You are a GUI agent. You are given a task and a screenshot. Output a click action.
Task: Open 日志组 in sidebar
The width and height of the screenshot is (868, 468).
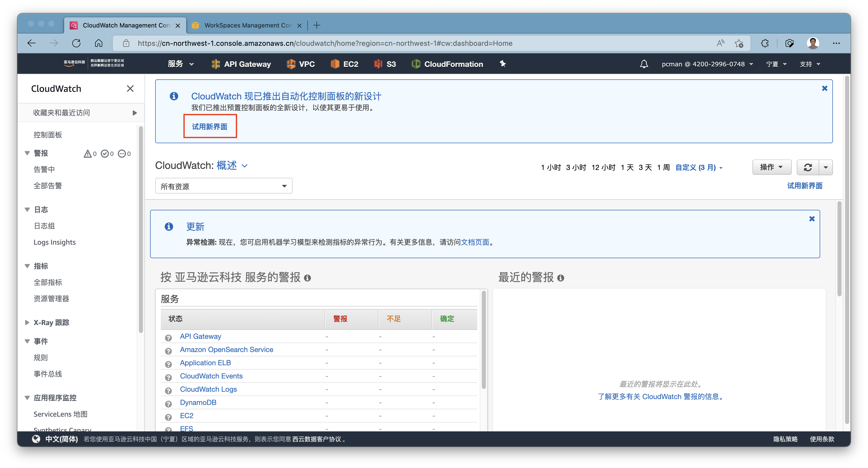click(44, 226)
